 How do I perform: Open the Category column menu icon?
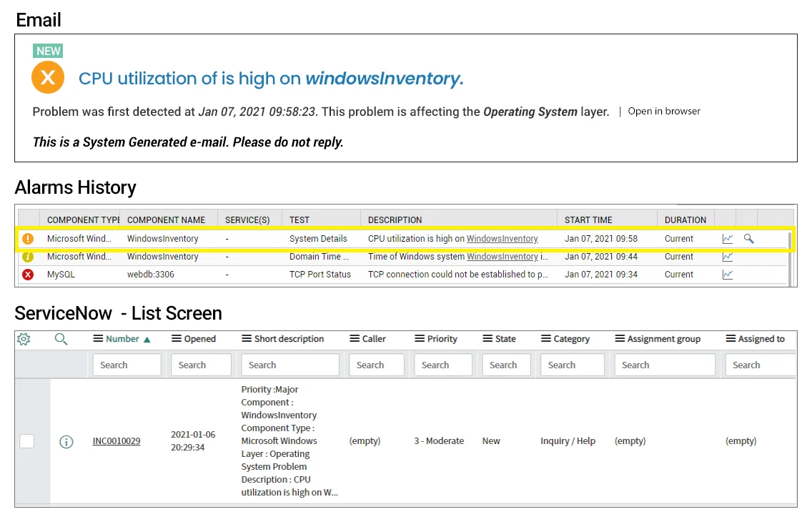(x=546, y=339)
